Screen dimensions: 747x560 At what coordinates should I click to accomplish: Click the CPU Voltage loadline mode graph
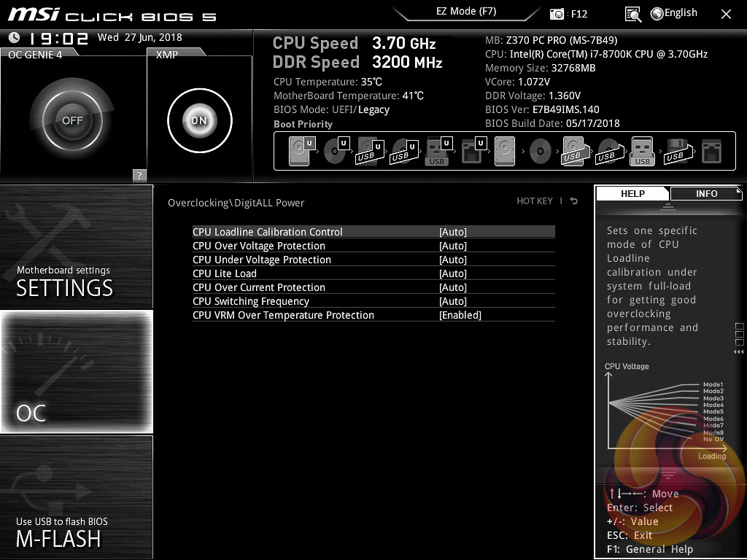(x=666, y=411)
